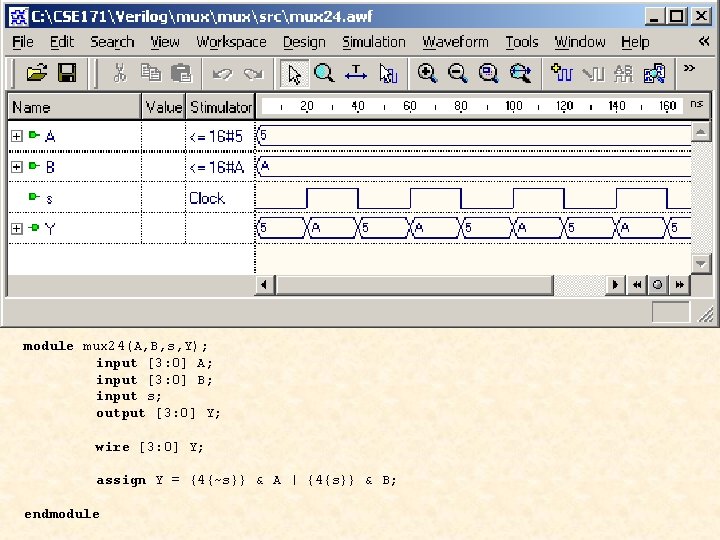Click the Value column header

pos(163,107)
